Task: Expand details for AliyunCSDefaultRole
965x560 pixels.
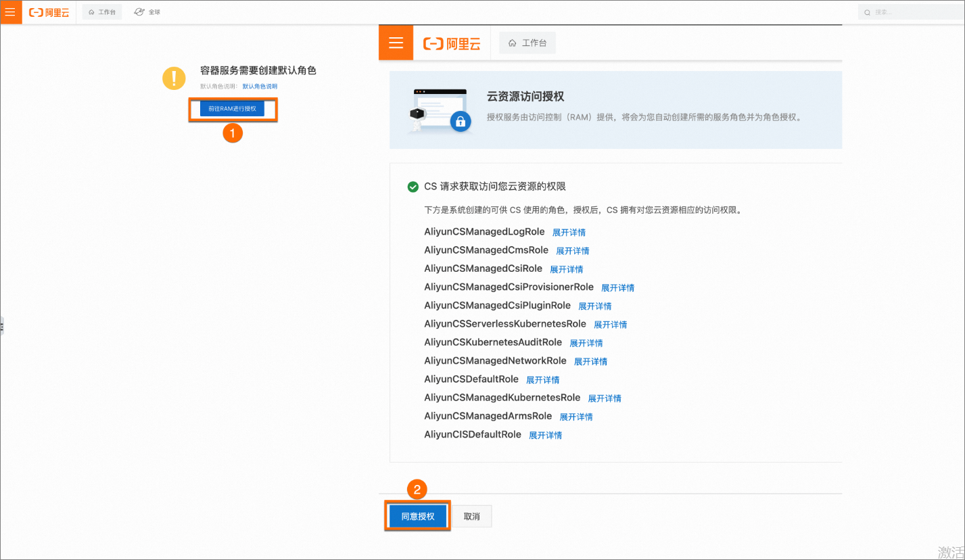Action: [x=543, y=379]
